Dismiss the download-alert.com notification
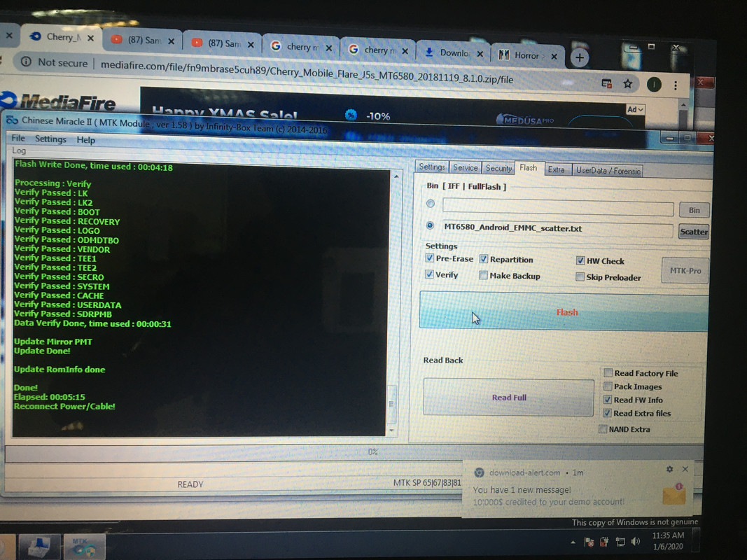 pyautogui.click(x=685, y=469)
